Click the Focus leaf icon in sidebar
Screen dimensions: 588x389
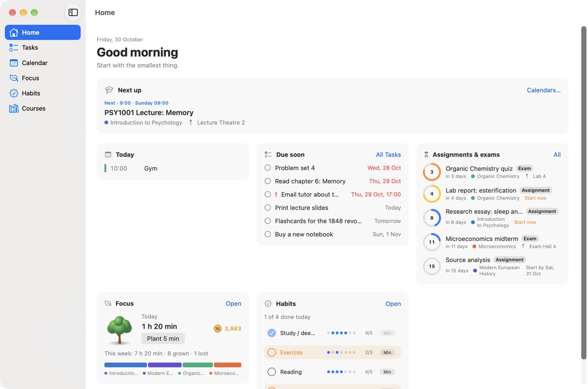14,78
